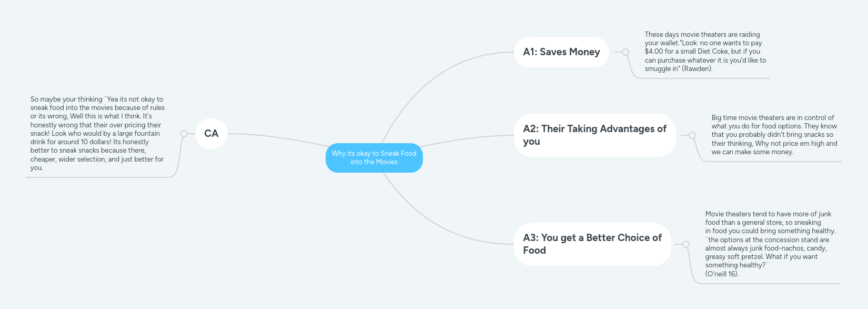
Task: Click the '(Rawden).' citation text
Action: click(x=697, y=69)
